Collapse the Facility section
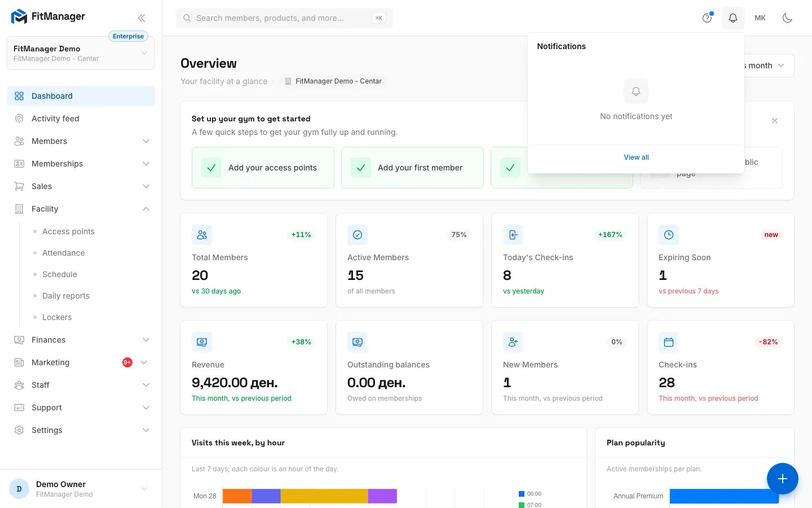 (x=81, y=209)
